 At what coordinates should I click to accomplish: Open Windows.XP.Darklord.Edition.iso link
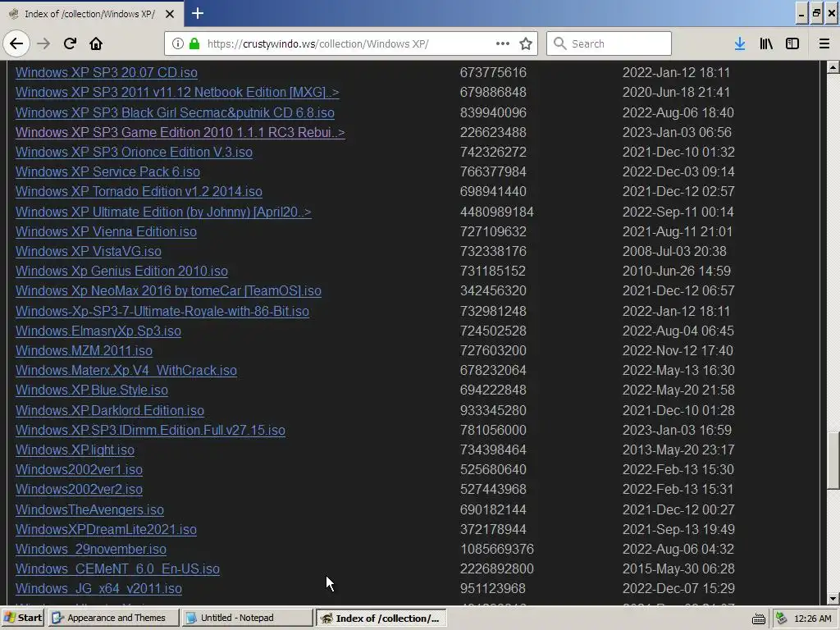(x=110, y=410)
